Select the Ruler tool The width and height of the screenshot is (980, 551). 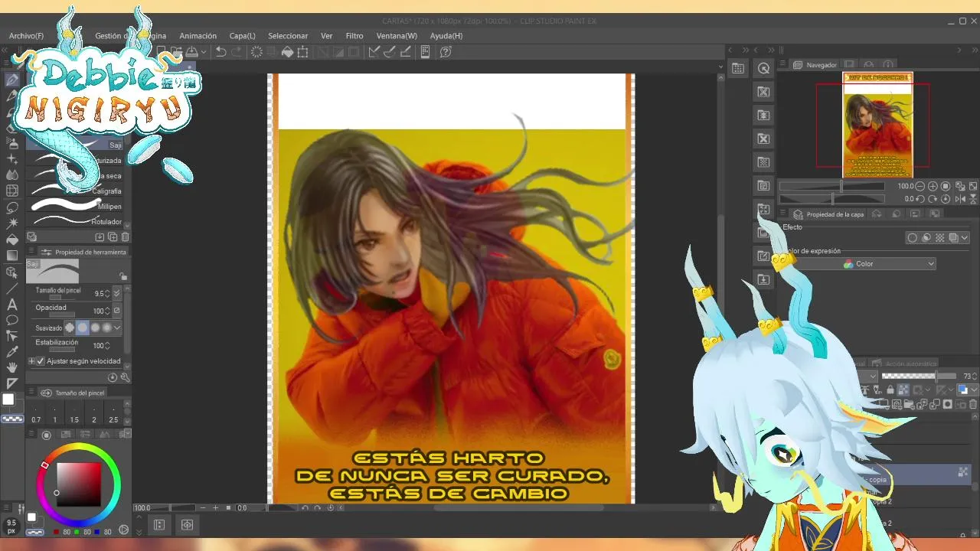12,383
